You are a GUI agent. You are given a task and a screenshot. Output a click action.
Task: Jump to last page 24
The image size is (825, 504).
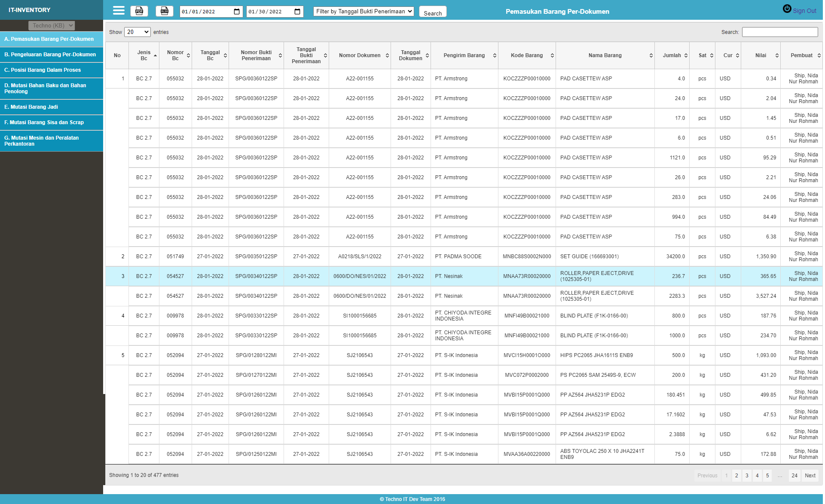pos(794,476)
